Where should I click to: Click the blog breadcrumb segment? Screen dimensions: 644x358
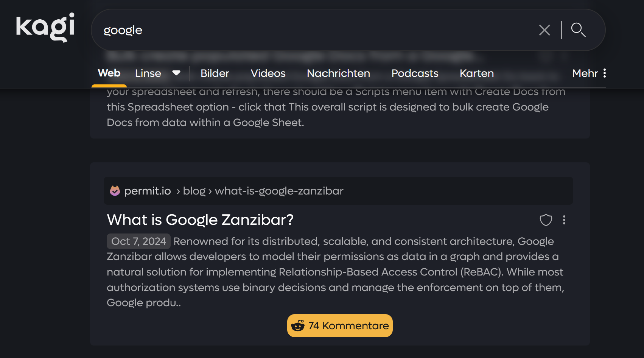(x=194, y=191)
